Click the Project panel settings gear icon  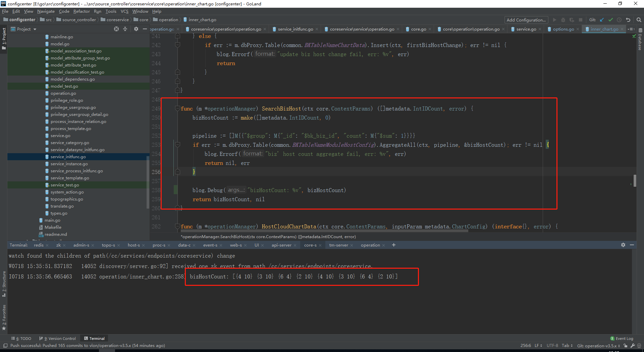pos(136,29)
